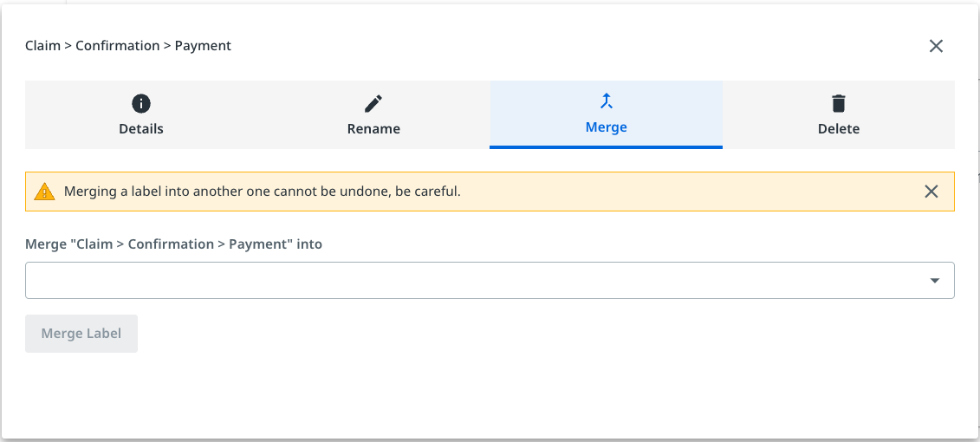This screenshot has width=980, height=442.
Task: Click the Merge arrows icon
Action: pyautogui.click(x=607, y=101)
